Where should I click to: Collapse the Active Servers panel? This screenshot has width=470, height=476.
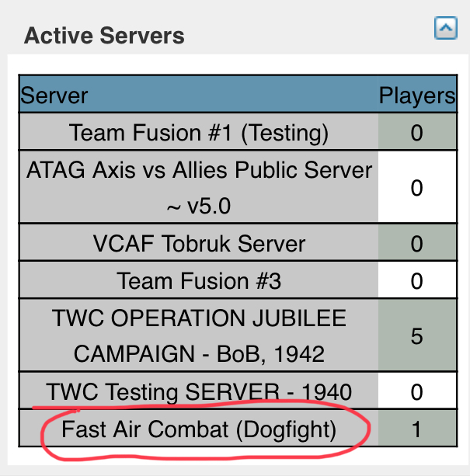click(x=445, y=28)
